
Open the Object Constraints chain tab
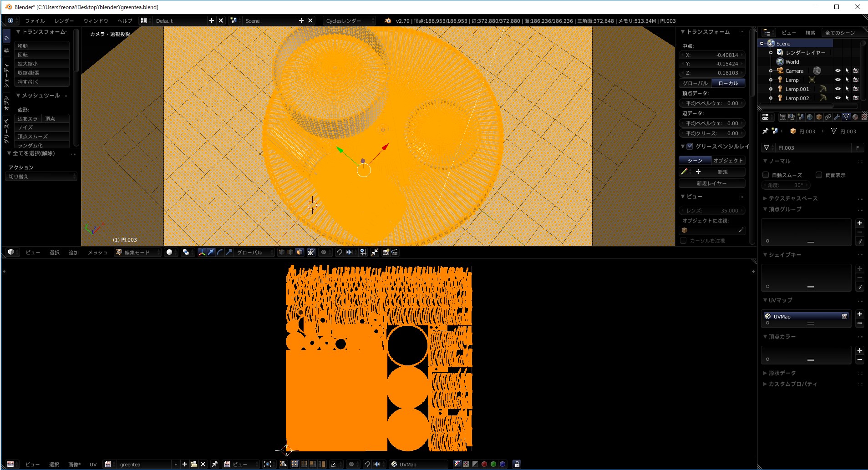pyautogui.click(x=828, y=117)
